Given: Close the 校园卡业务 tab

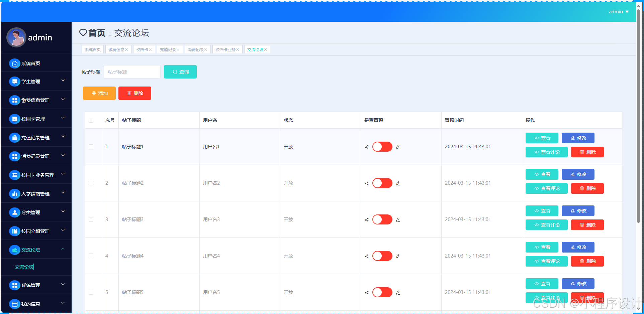Looking at the screenshot, I should coord(238,50).
